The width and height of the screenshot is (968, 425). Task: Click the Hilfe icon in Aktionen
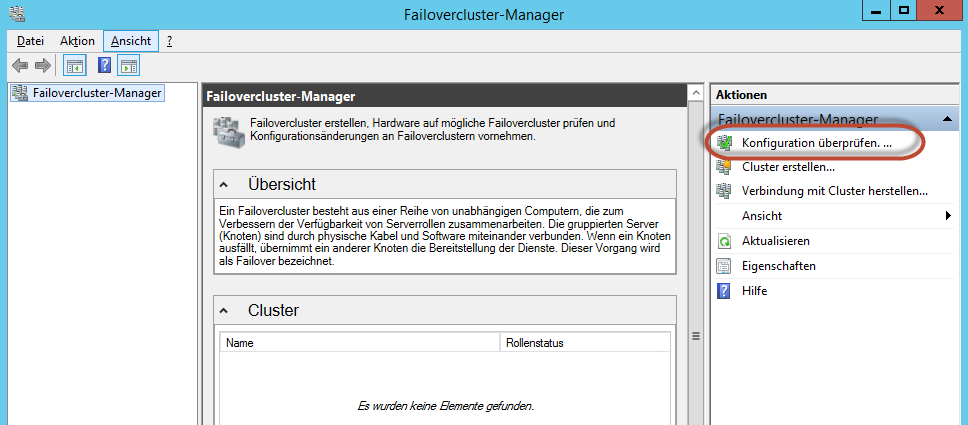tap(724, 291)
